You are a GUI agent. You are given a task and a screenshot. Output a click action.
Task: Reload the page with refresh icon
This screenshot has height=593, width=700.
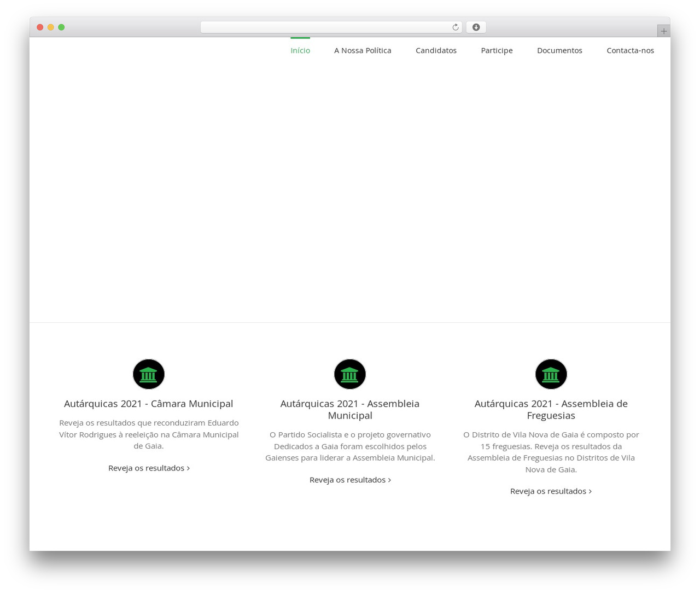tap(455, 27)
